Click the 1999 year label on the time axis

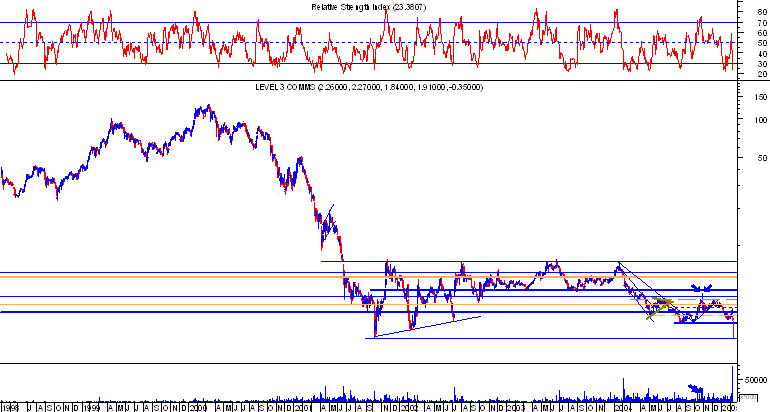[x=91, y=408]
